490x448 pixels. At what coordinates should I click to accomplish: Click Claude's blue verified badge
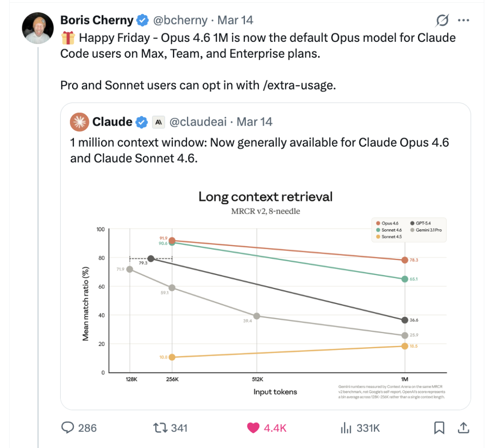point(142,122)
